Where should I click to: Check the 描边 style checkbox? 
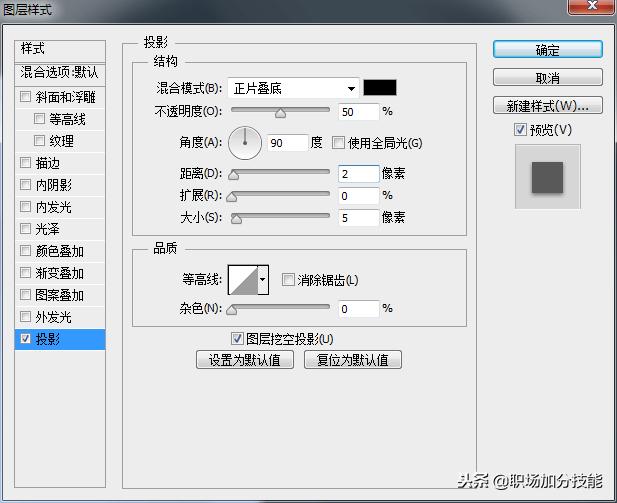tap(25, 163)
